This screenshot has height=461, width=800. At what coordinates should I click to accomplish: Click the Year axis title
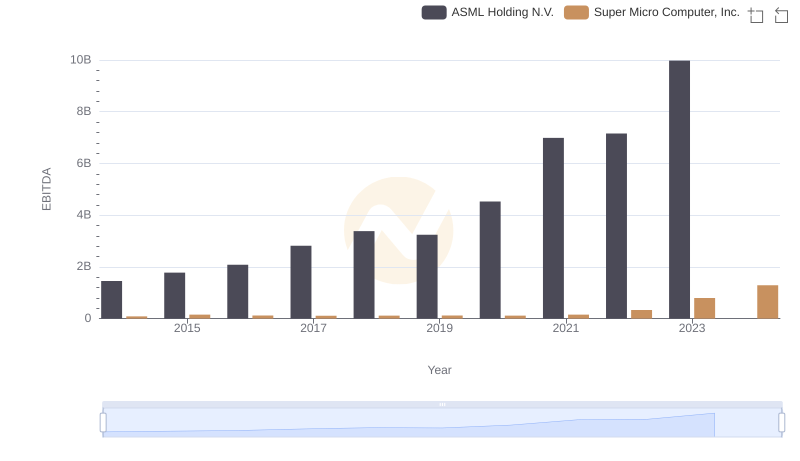[439, 370]
